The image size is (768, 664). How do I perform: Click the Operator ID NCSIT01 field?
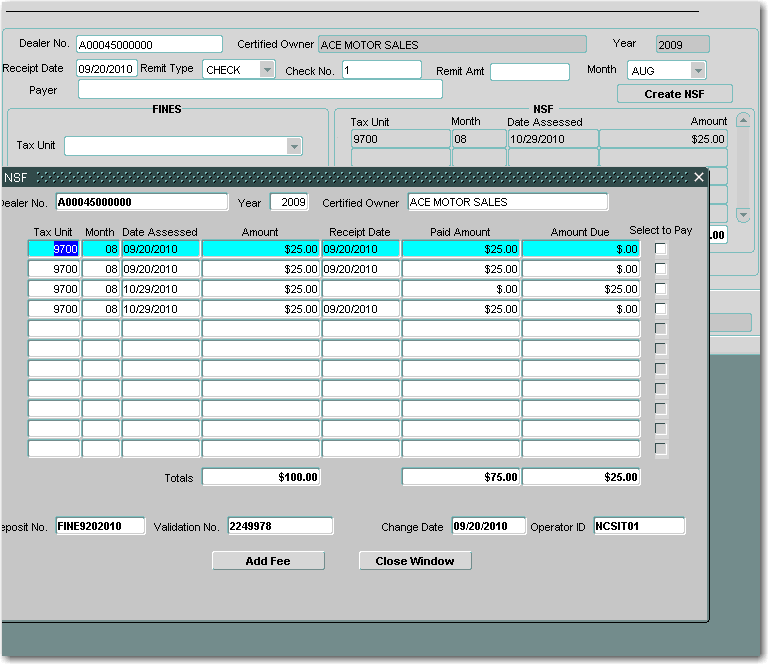pos(639,526)
